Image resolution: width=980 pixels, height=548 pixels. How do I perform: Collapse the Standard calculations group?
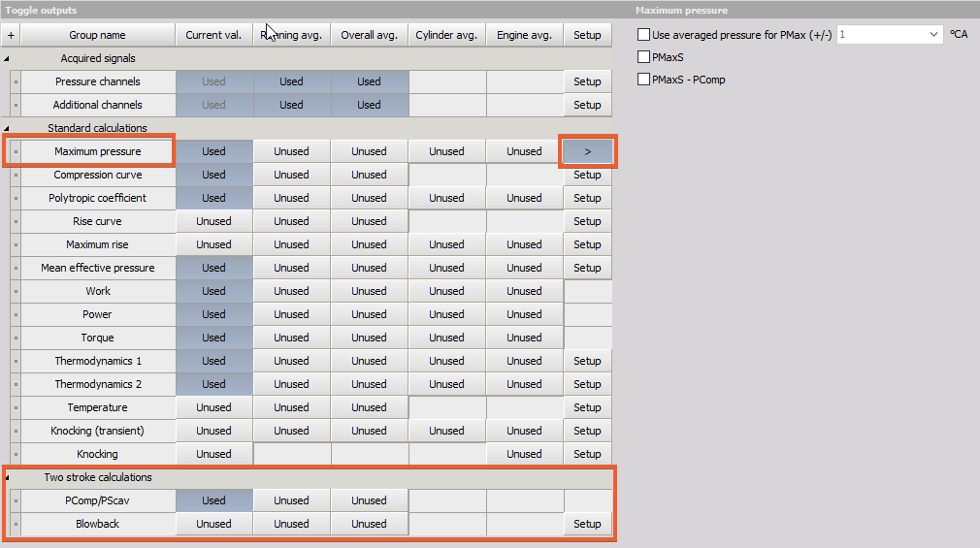click(6, 128)
